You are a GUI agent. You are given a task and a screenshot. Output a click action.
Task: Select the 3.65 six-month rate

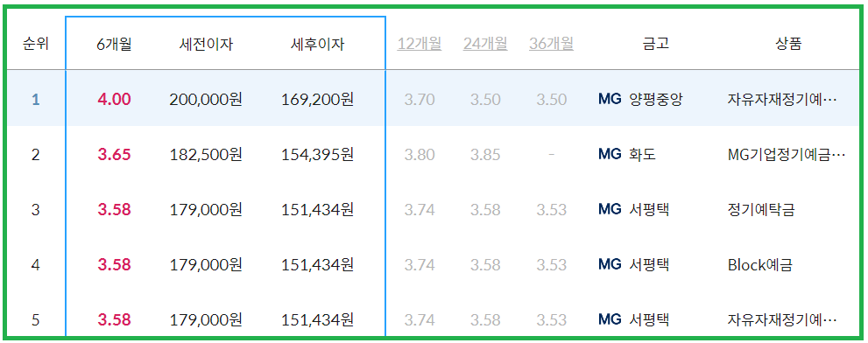[114, 155]
